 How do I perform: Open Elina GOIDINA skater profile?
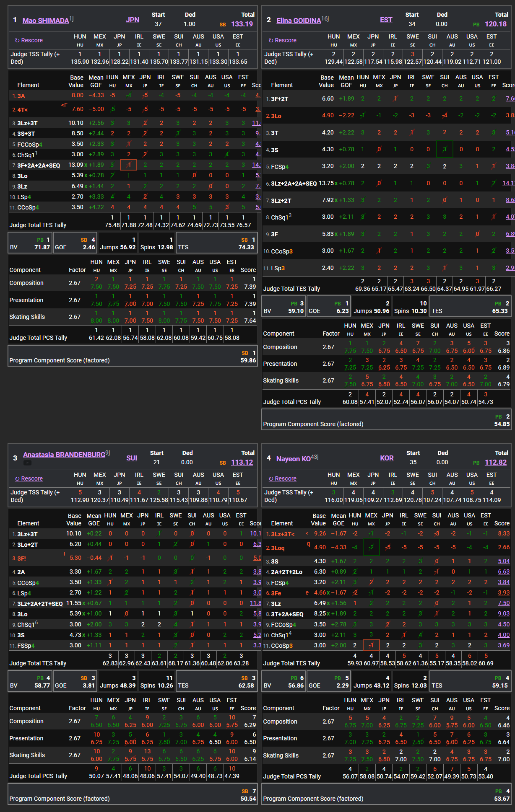point(299,21)
